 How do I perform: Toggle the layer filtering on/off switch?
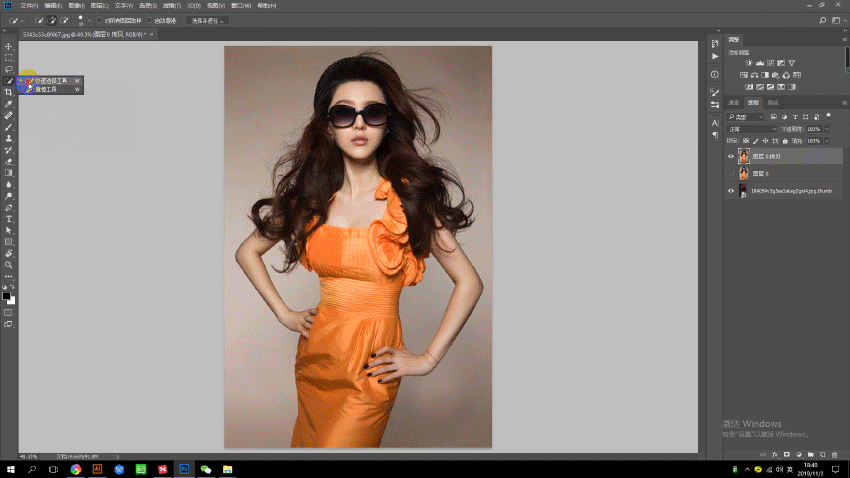click(828, 116)
